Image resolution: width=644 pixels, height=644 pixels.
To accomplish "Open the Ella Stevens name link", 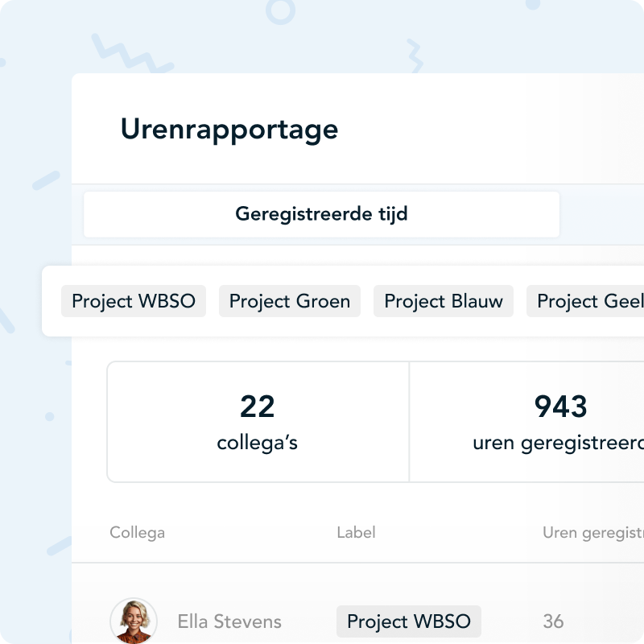I will (229, 621).
